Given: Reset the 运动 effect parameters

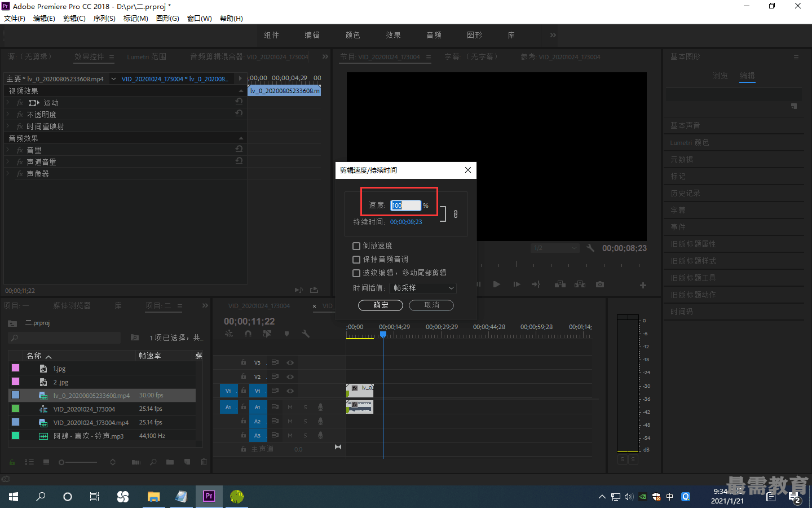Looking at the screenshot, I should coord(239,102).
